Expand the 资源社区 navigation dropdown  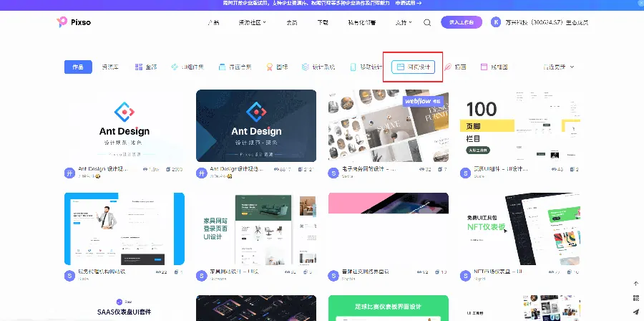click(x=253, y=23)
